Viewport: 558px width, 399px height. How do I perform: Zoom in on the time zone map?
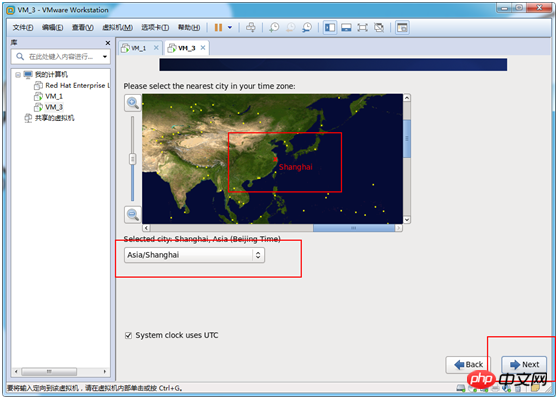pyautogui.click(x=133, y=103)
